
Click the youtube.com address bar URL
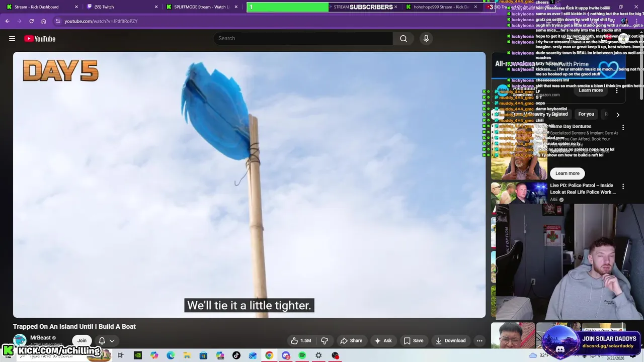pyautogui.click(x=101, y=21)
